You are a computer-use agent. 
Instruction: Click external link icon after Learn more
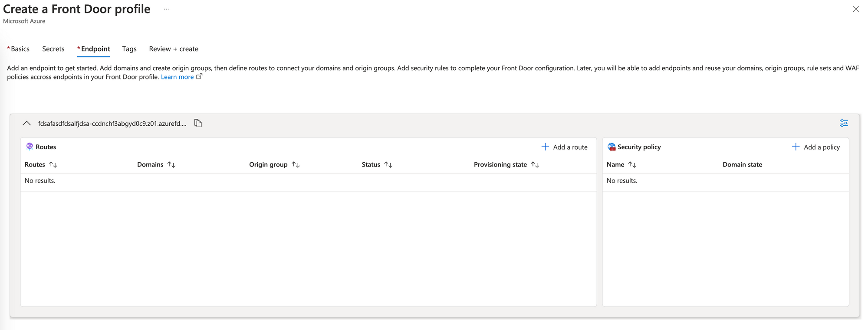[x=199, y=77]
